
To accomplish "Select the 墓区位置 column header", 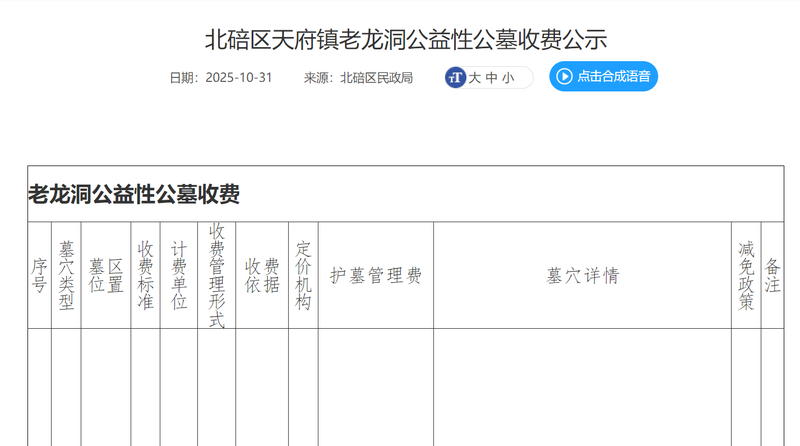I will (106, 275).
